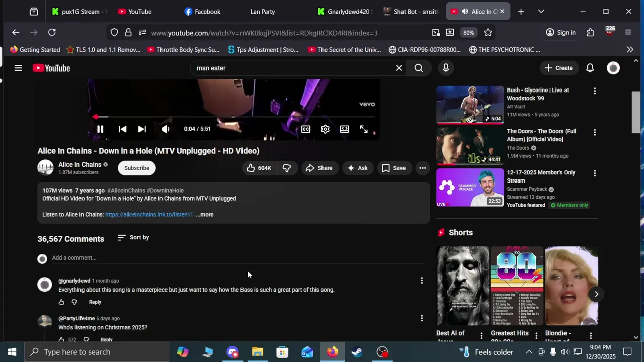Pause the video playback
Screen dimensions: 644x362
coord(100,129)
